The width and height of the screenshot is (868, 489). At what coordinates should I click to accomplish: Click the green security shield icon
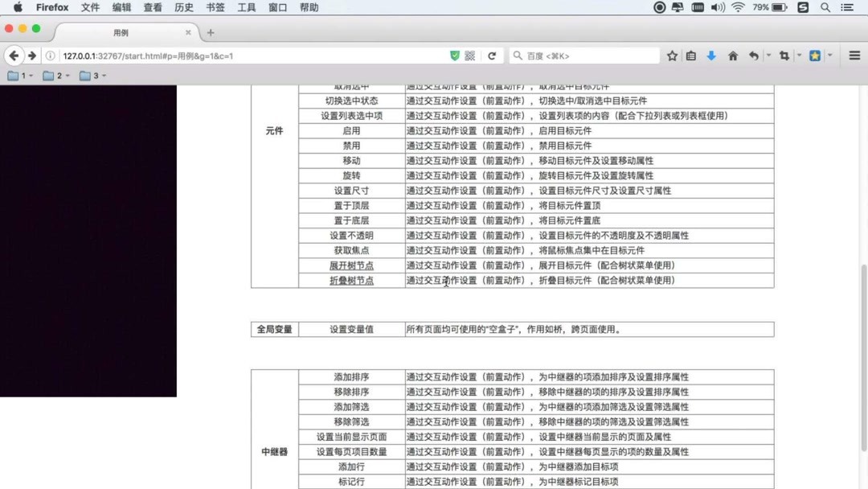[456, 55]
